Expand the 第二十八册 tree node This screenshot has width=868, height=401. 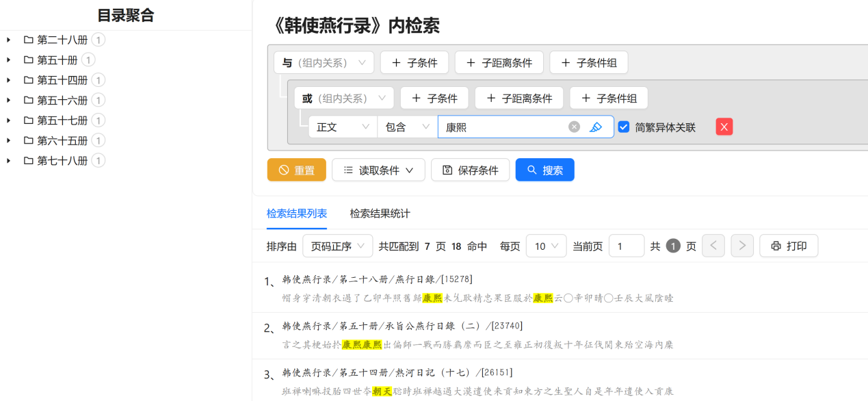click(x=9, y=40)
